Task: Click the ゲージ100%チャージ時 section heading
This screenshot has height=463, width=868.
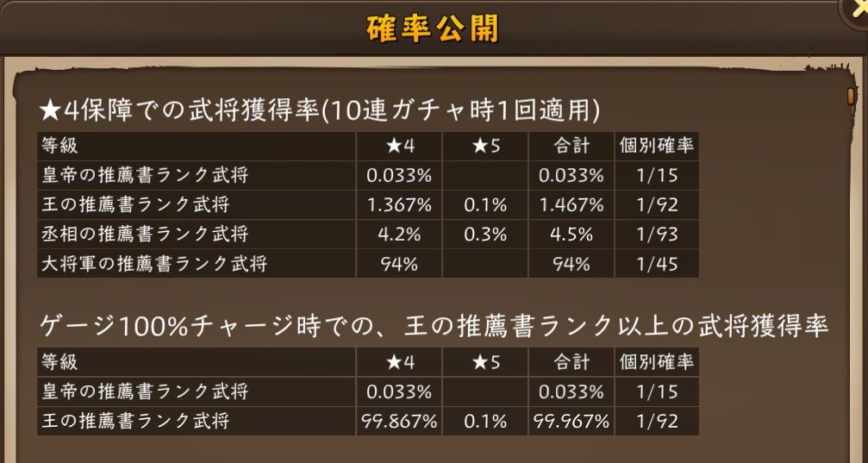Action: click(434, 326)
